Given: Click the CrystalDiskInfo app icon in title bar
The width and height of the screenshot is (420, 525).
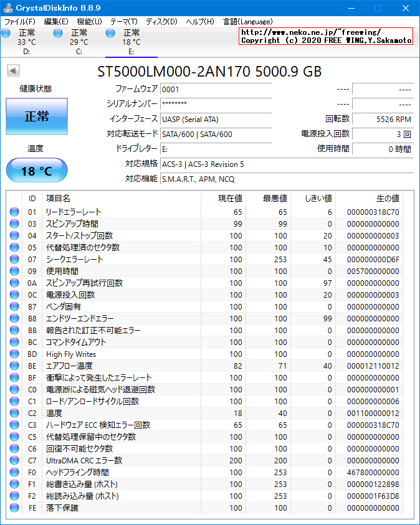Looking at the screenshot, I should (8, 8).
